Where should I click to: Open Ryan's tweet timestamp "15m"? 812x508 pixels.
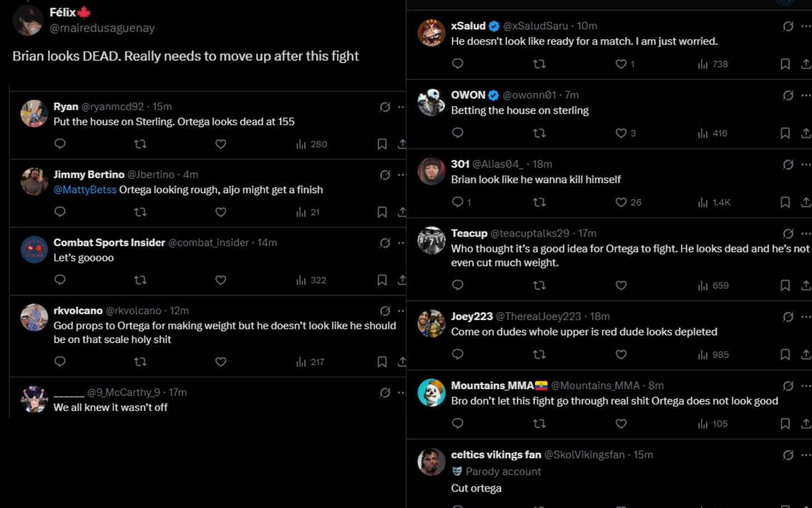[x=164, y=106]
